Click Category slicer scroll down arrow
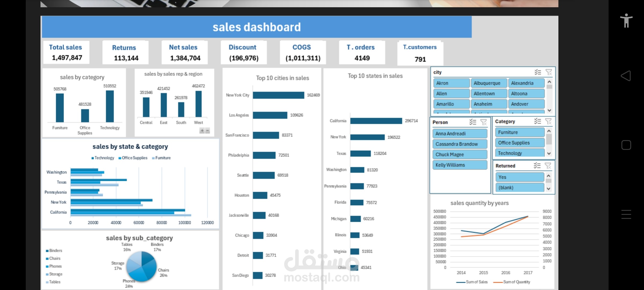The height and width of the screenshot is (290, 644). (549, 154)
